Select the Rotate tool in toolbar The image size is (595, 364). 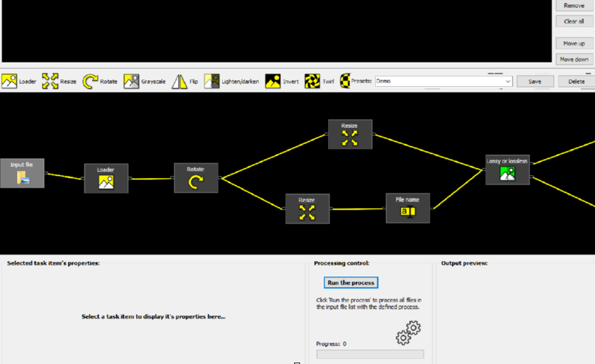tap(100, 81)
